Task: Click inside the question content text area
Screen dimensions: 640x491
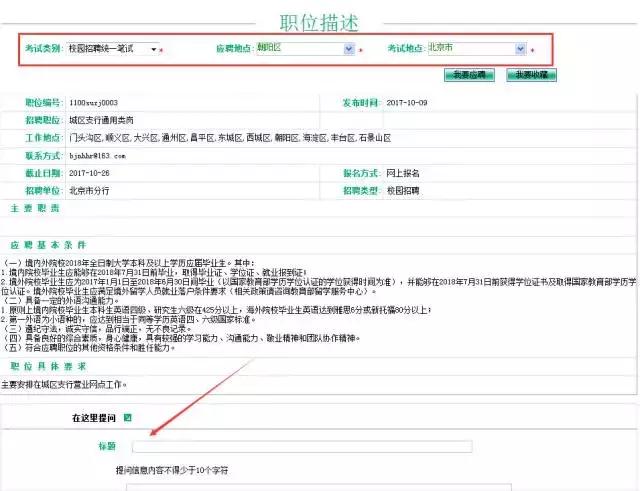Action: point(318,487)
